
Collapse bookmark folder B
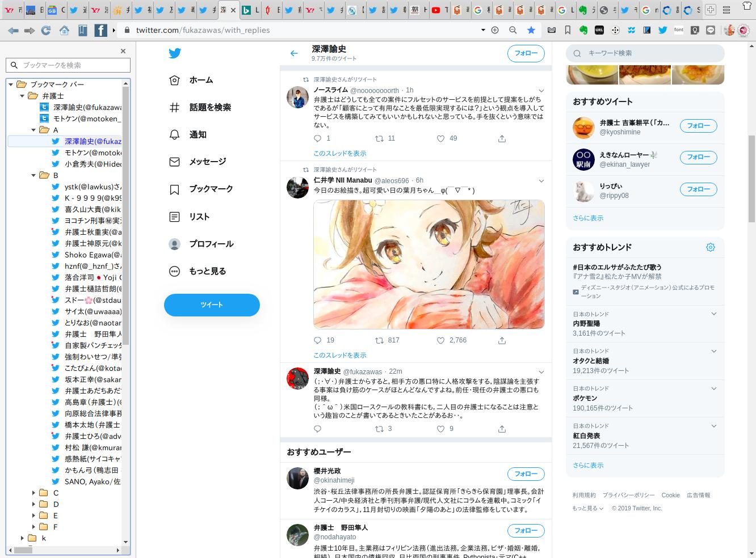coord(33,175)
